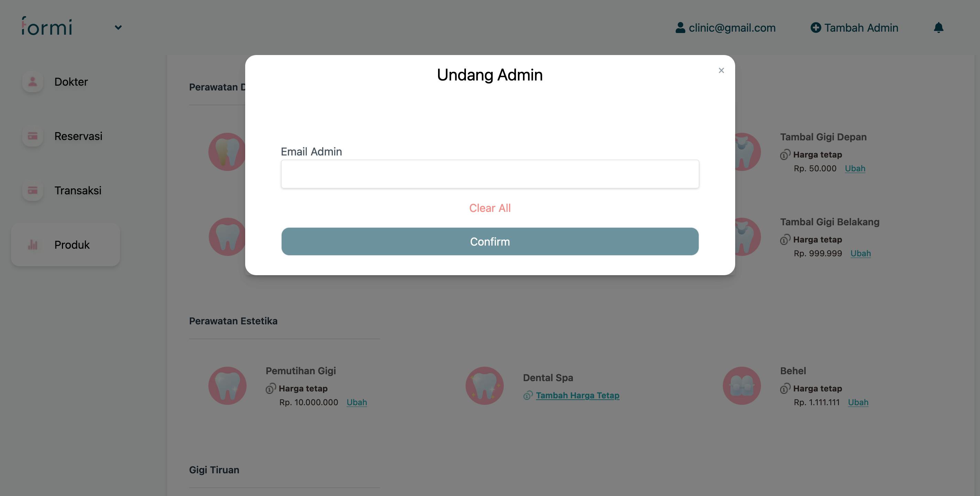The height and width of the screenshot is (496, 980).
Task: Click the Transaksi sidebar card icon
Action: (x=33, y=190)
